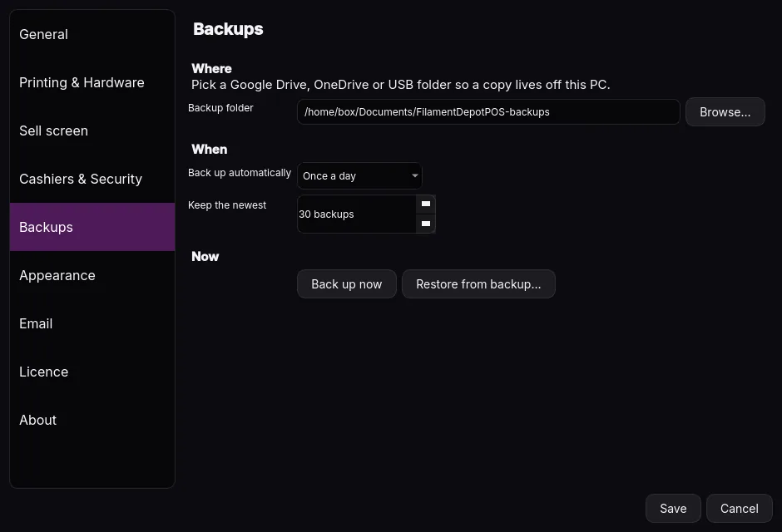Browse for a backup folder
This screenshot has width=782, height=532.
725,112
